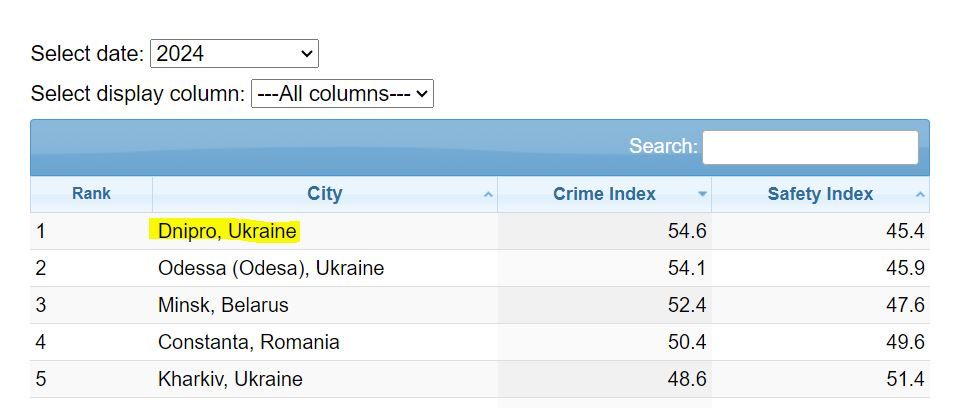Image resolution: width=978 pixels, height=408 pixels.
Task: Click inside the Search input field
Action: (x=810, y=147)
